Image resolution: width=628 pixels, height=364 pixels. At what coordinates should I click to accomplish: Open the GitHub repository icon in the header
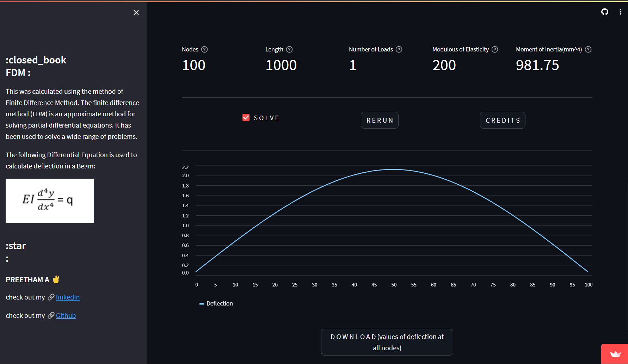pyautogui.click(x=605, y=12)
